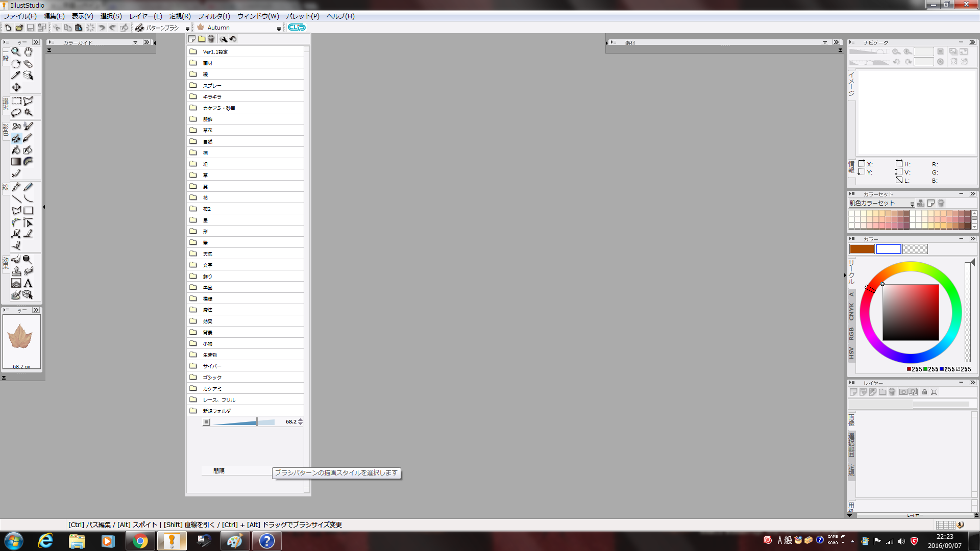Open the レイヤー(L) menu
Image resolution: width=980 pixels, height=551 pixels.
(x=145, y=16)
